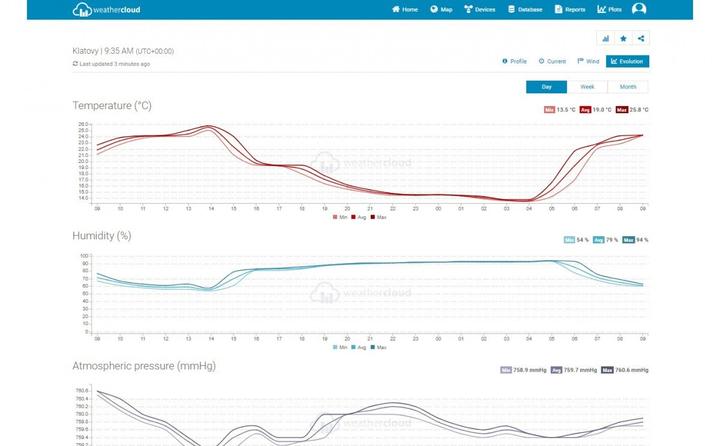
Task: Switch to the Current tab
Action: point(552,61)
